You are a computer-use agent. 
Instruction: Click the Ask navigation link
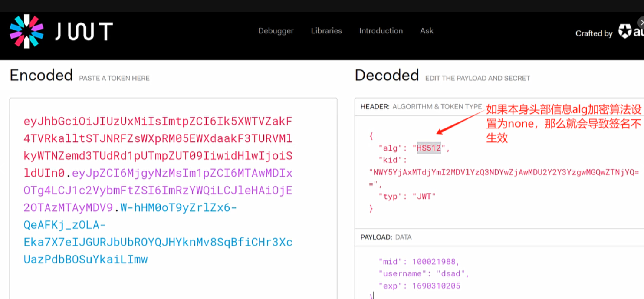(x=427, y=31)
